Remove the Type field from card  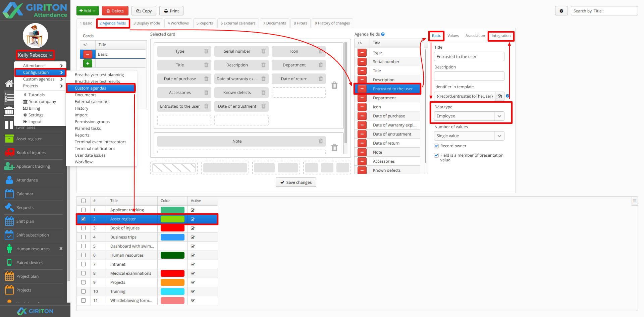click(206, 51)
